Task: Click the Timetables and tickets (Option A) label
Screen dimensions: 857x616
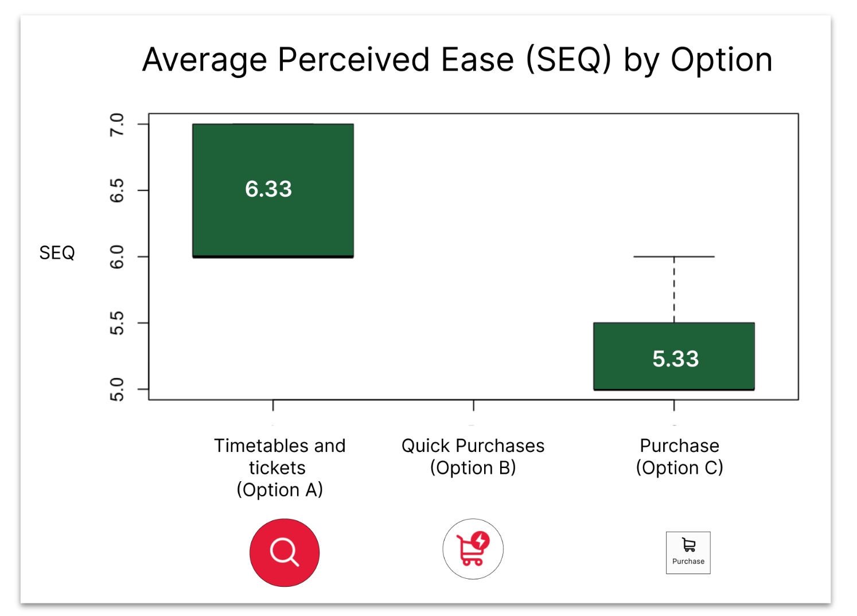Action: (279, 467)
